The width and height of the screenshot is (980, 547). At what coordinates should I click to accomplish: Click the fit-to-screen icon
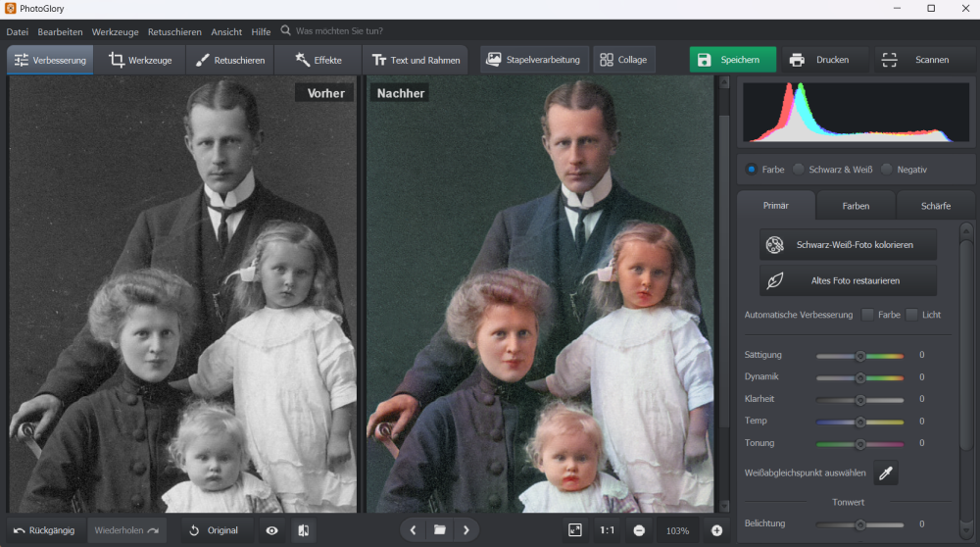coord(575,530)
